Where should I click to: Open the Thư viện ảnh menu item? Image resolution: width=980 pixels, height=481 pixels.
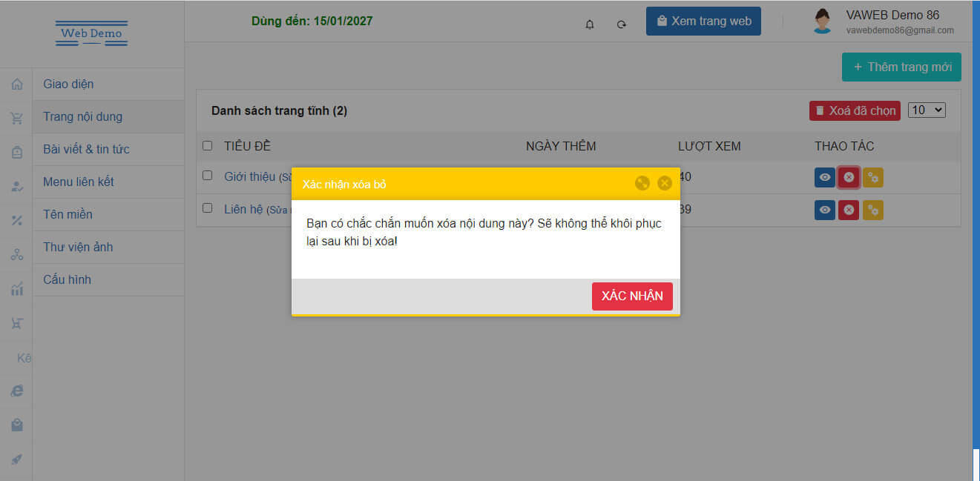[78, 247]
